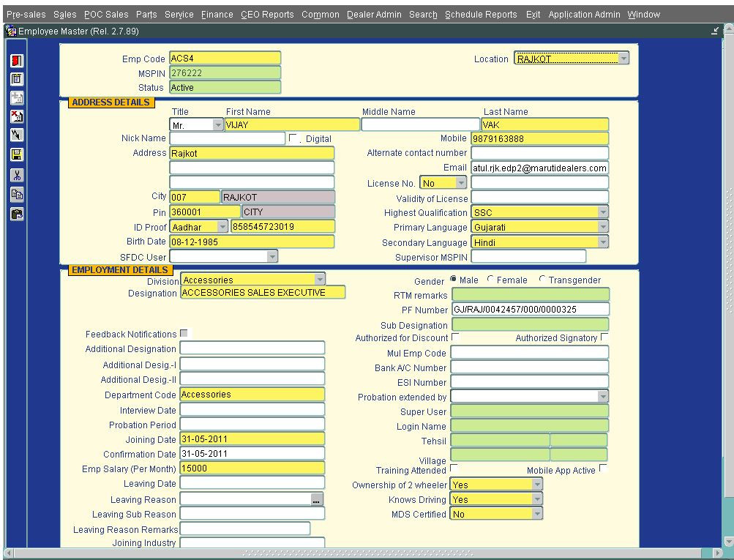Check the Mobile App Active checkbox
734x560 pixels.
tap(603, 468)
